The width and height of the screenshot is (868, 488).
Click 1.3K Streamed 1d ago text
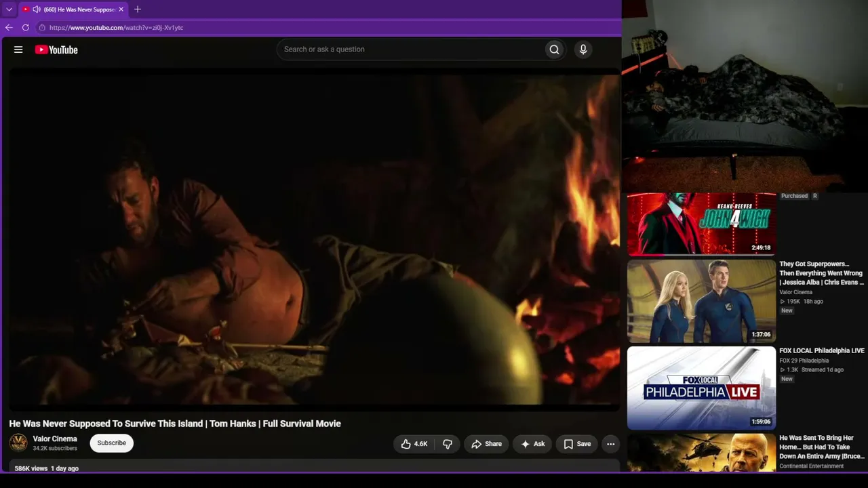[812, 370]
